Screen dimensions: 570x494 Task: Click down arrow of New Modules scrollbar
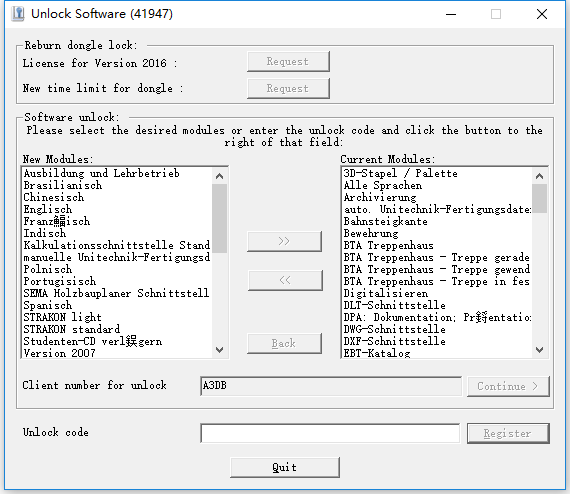click(x=219, y=350)
